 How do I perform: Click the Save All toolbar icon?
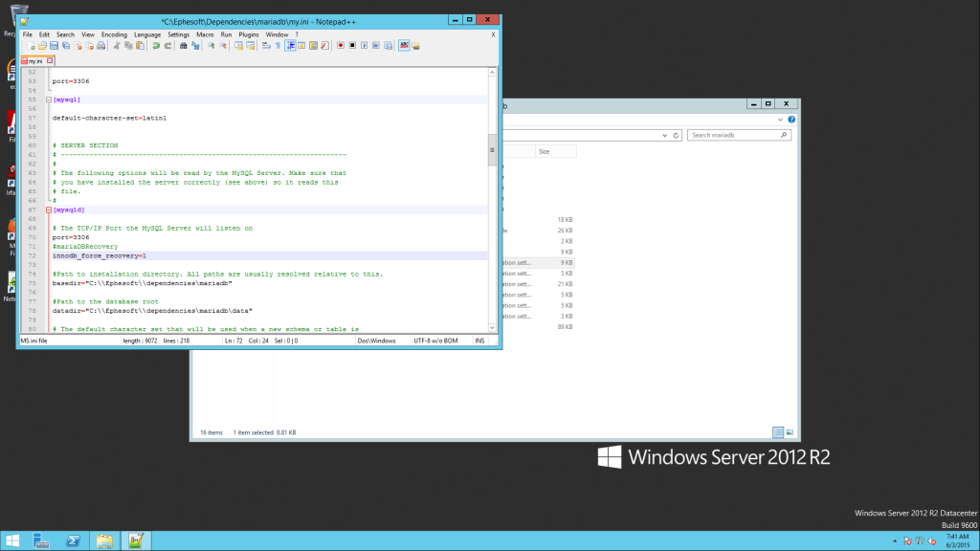(x=66, y=46)
